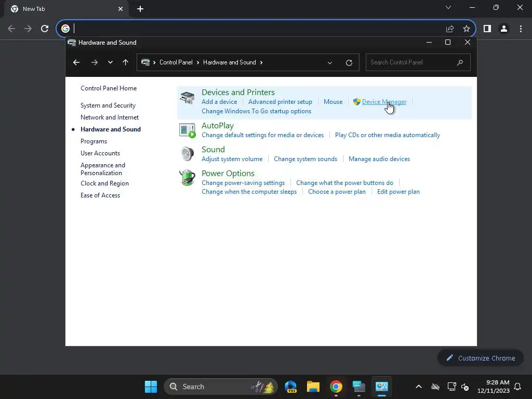Click the Search Control Panel field

point(418,62)
